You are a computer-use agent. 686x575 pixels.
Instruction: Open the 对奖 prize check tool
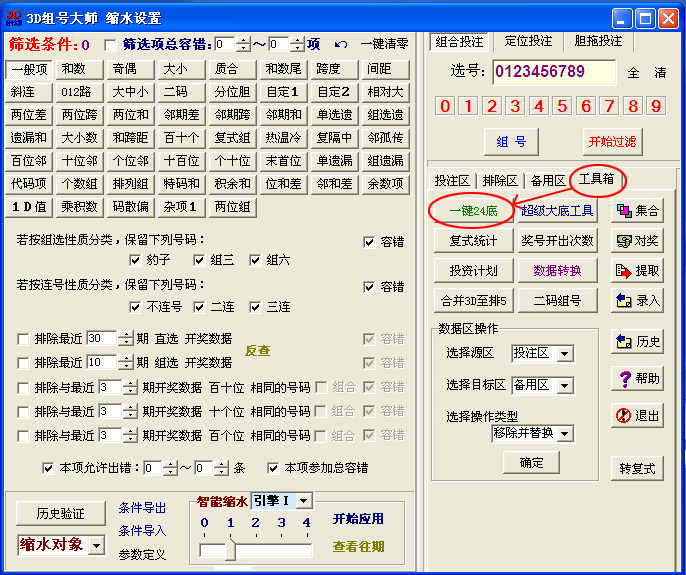[x=637, y=241]
